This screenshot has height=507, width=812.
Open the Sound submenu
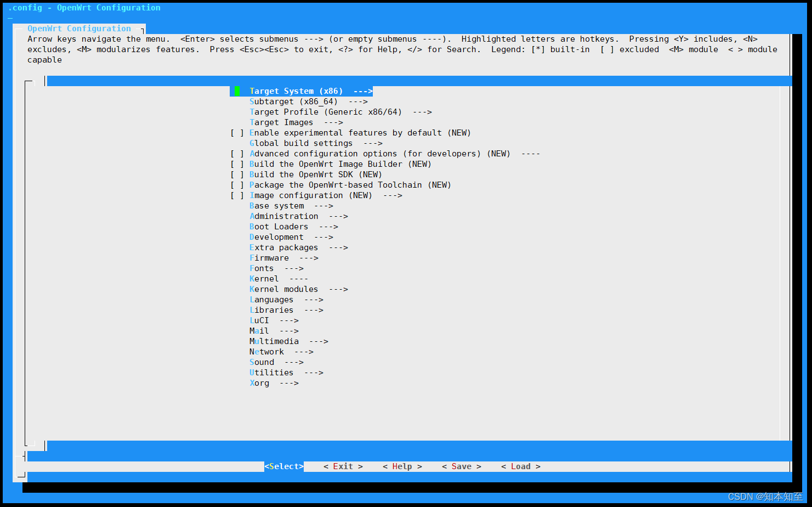(x=276, y=362)
